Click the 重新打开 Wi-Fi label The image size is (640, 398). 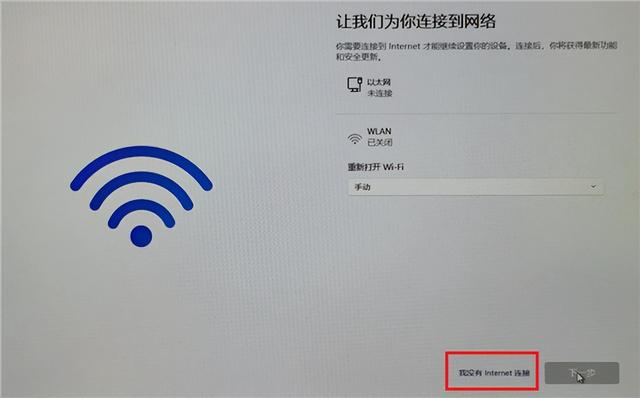pyautogui.click(x=376, y=167)
